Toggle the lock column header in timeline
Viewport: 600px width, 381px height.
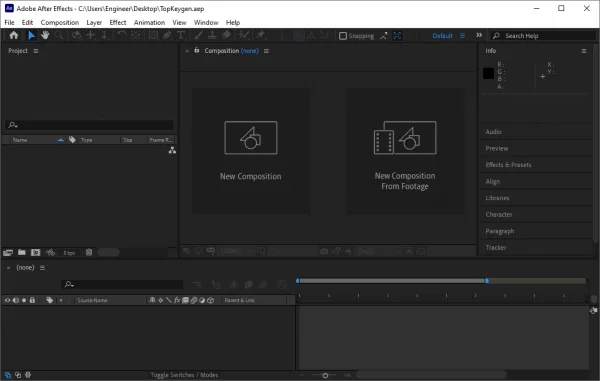point(32,300)
